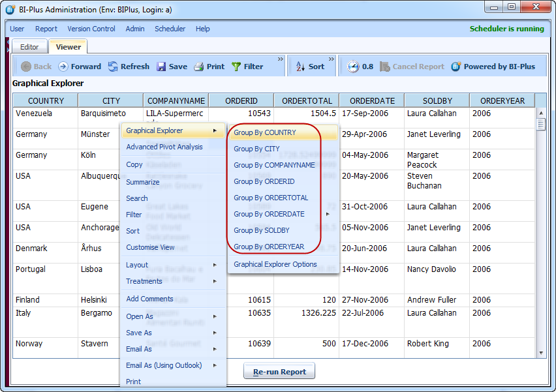Click the Filter funnel icon
This screenshot has height=392, width=556.
click(x=236, y=67)
